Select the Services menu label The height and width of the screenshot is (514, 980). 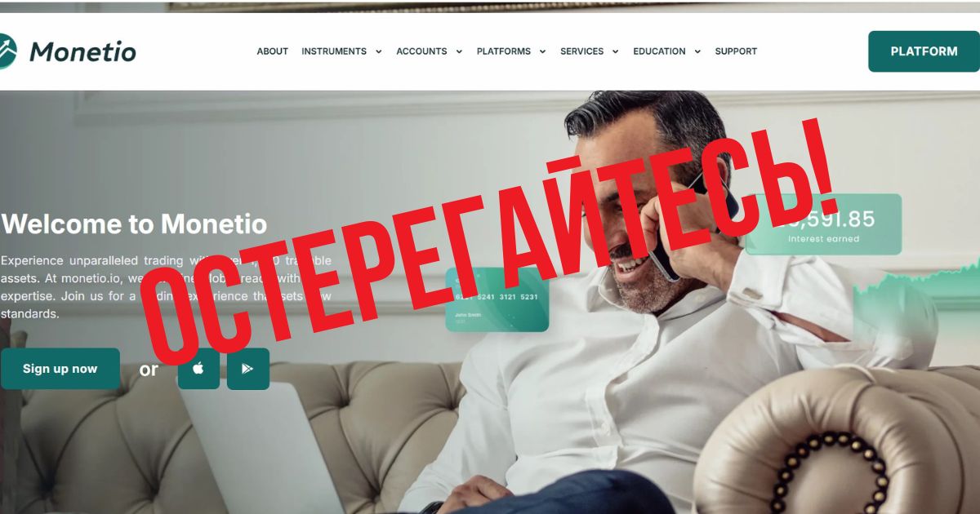581,51
